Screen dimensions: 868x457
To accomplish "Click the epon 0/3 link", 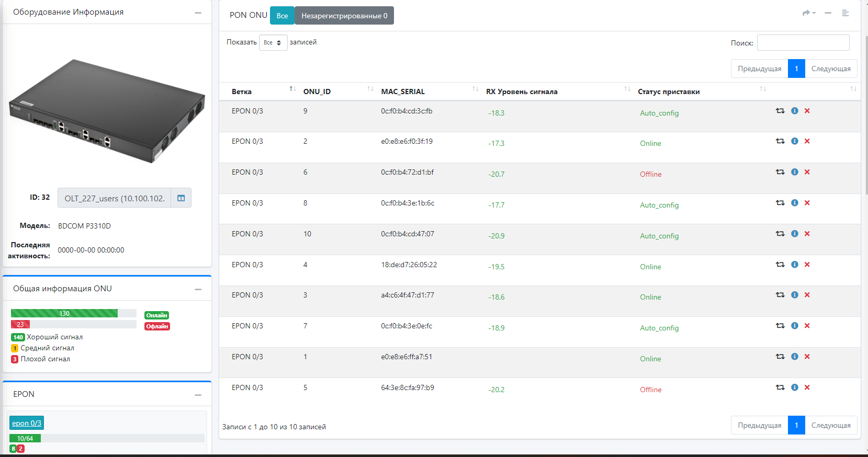I will [x=27, y=423].
